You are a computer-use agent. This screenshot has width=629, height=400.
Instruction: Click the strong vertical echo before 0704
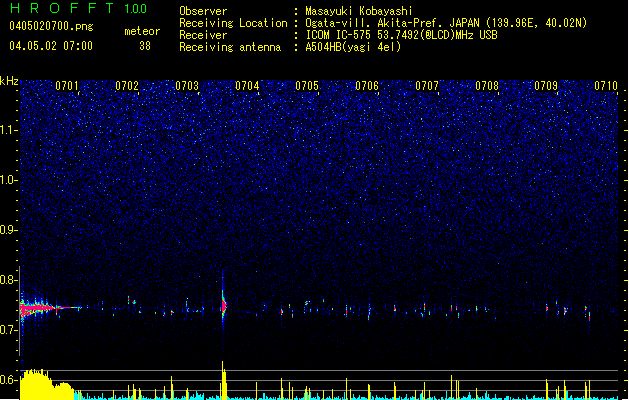[x=224, y=306]
